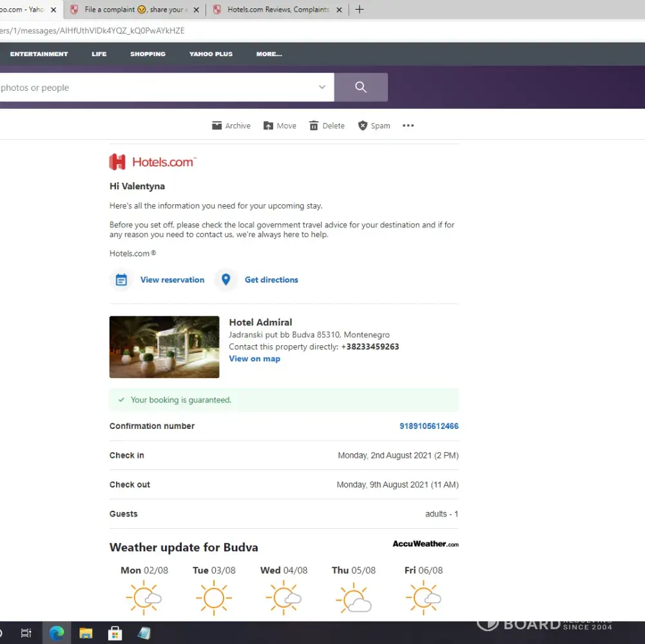Click the Move folder icon
Viewport: 645px width, 644px height.
coord(269,126)
